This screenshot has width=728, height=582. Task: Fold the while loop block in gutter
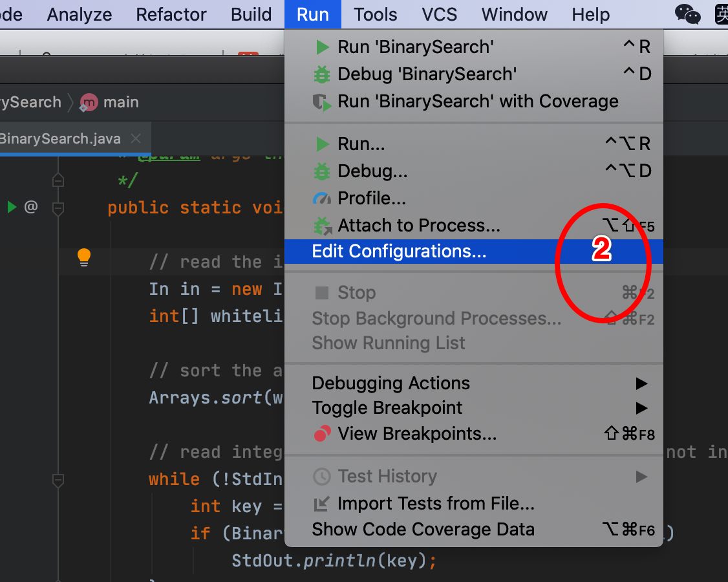(x=58, y=480)
